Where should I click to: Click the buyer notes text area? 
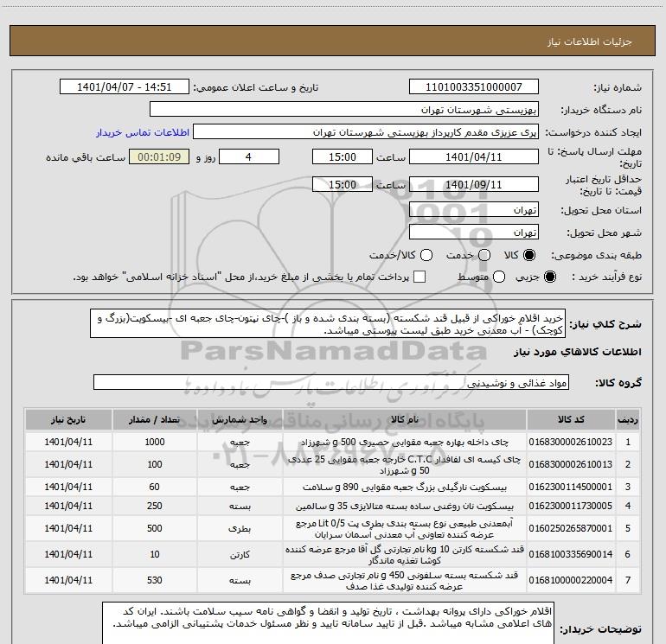[x=329, y=623]
